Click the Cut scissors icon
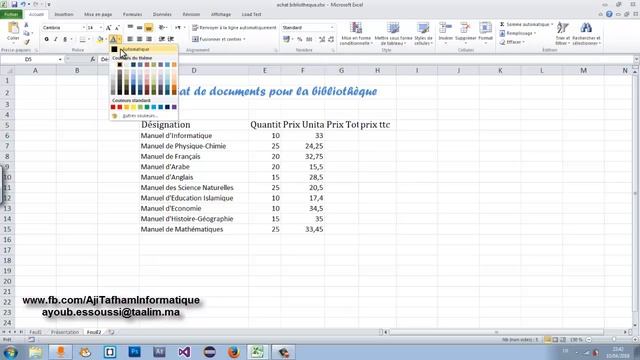 click(x=27, y=25)
